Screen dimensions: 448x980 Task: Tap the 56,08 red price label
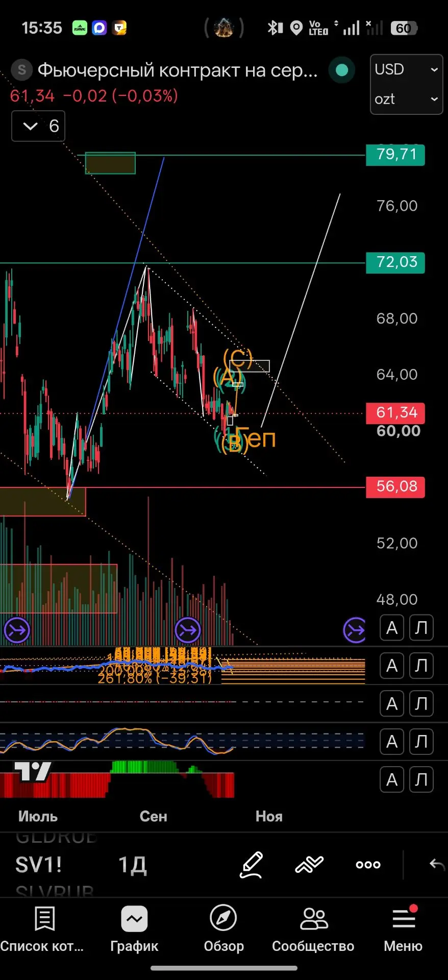click(395, 487)
